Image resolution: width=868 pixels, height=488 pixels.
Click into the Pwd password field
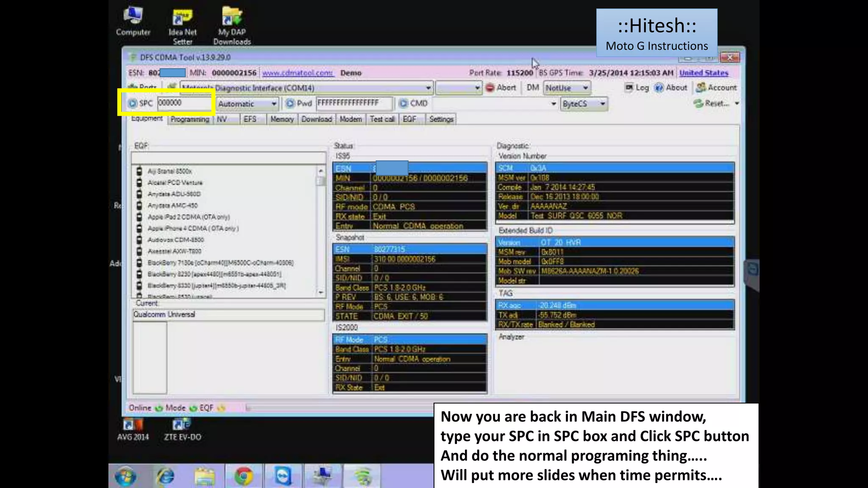[x=354, y=103]
